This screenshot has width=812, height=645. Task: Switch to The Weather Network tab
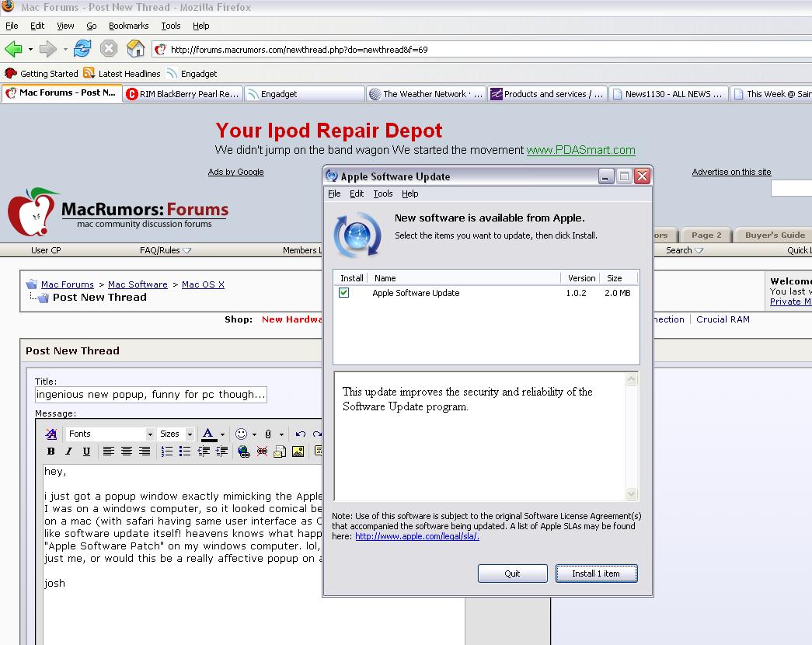[426, 94]
